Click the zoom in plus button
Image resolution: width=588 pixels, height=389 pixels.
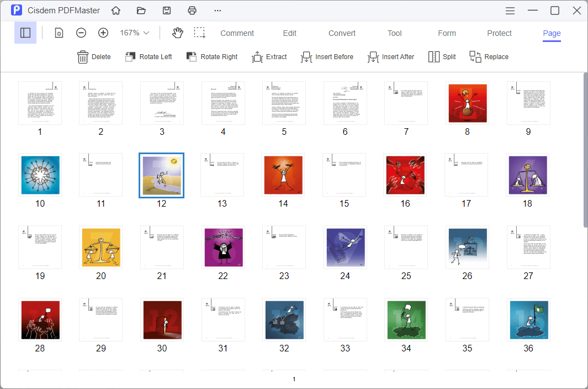(103, 33)
